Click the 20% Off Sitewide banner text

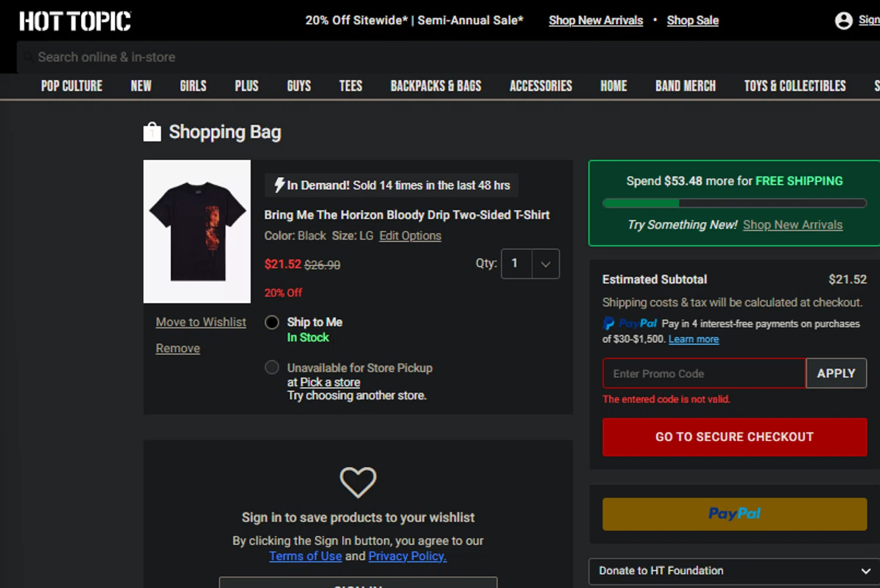point(414,21)
